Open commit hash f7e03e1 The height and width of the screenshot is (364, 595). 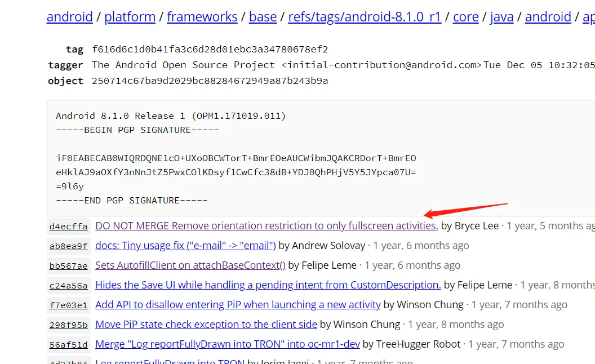[68, 305]
